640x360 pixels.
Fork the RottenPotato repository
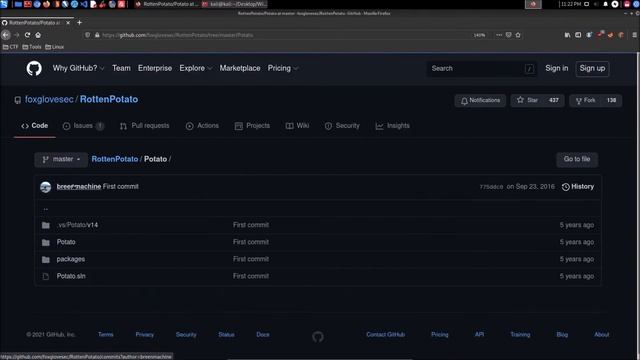(585, 100)
